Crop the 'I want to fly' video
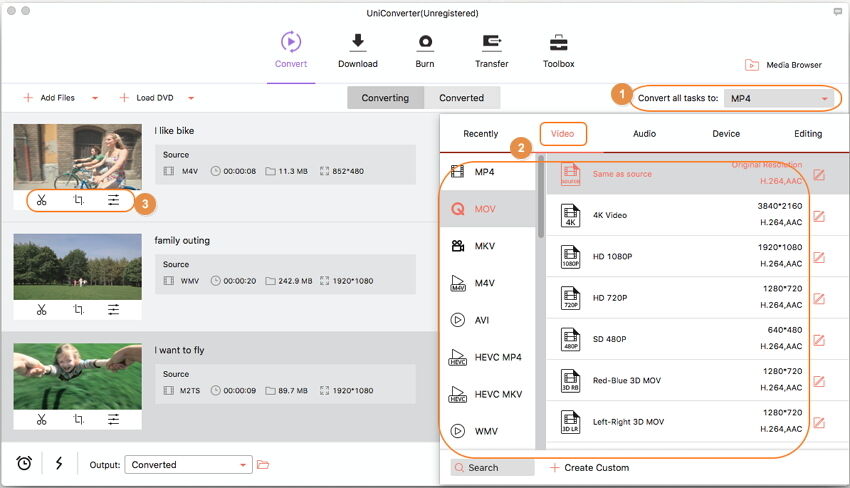The image size is (850, 488). [x=79, y=419]
